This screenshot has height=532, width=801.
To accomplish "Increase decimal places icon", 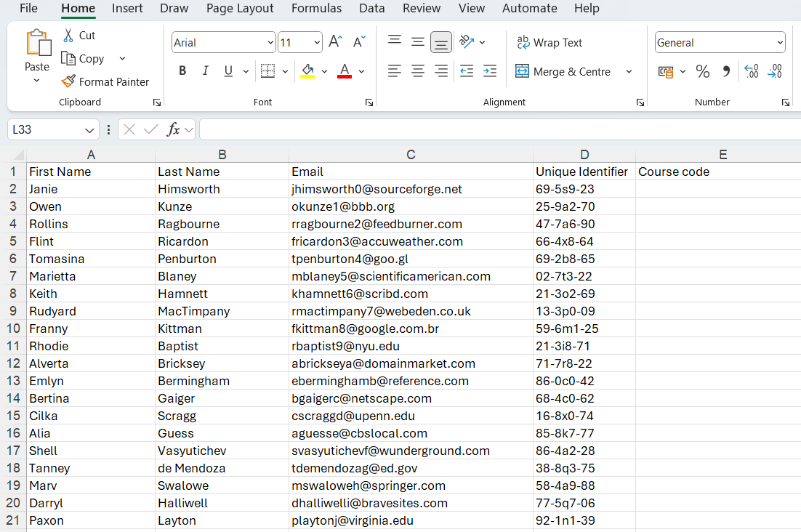I will [x=752, y=71].
